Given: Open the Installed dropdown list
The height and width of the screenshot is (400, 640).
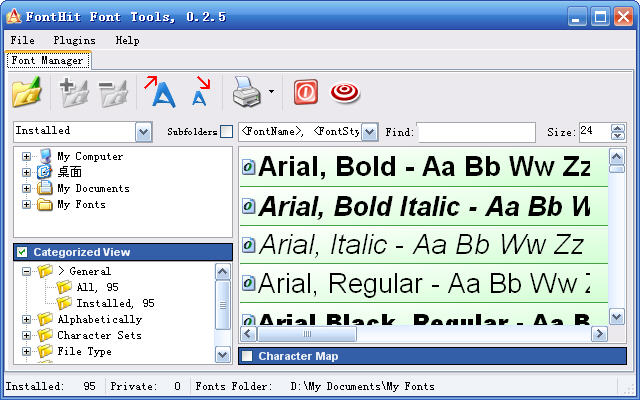Looking at the screenshot, I should pos(143,132).
